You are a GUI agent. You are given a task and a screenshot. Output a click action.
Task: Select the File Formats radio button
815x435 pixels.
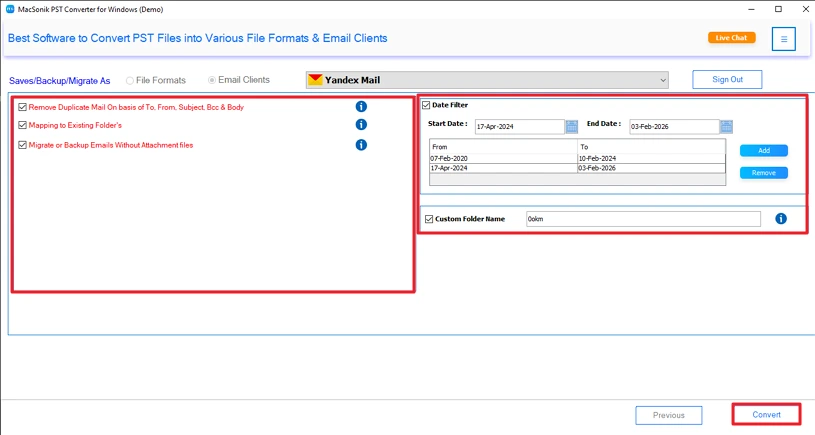coord(129,81)
